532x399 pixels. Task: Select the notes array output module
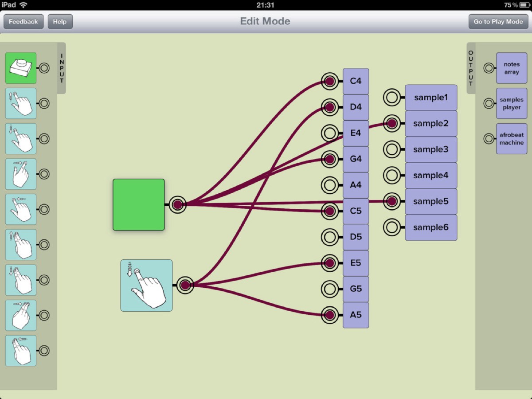click(512, 68)
